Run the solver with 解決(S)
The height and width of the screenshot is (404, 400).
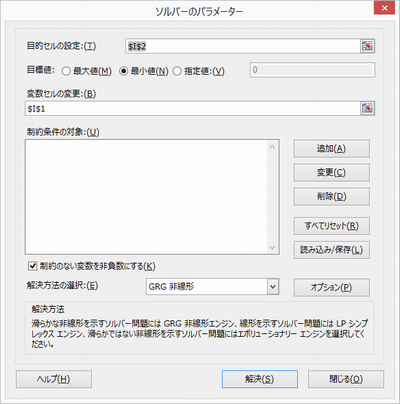[260, 379]
